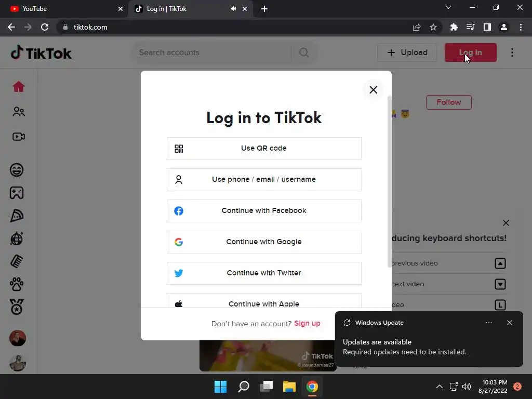Open Windows taskbar search
The width and height of the screenshot is (532, 399).
click(244, 387)
